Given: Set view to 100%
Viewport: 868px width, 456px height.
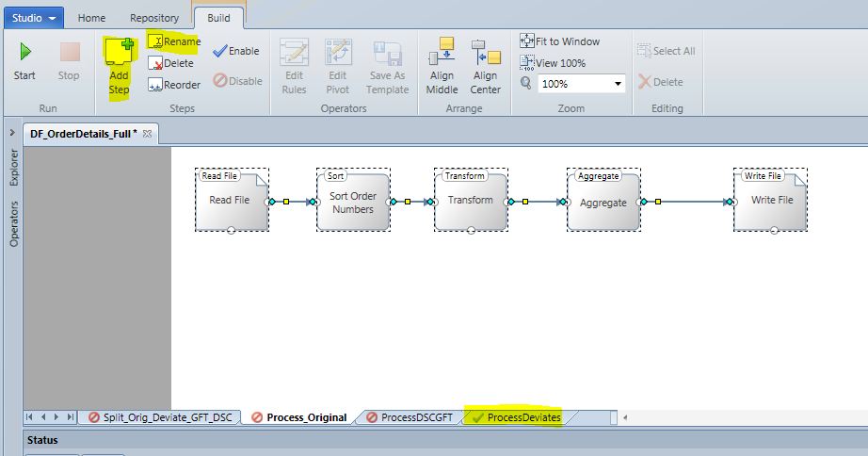Looking at the screenshot, I should point(553,62).
